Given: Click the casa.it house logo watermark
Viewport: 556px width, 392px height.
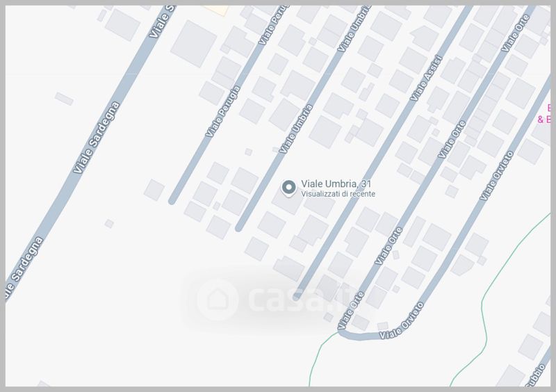Looking at the screenshot, I should pos(218,300).
